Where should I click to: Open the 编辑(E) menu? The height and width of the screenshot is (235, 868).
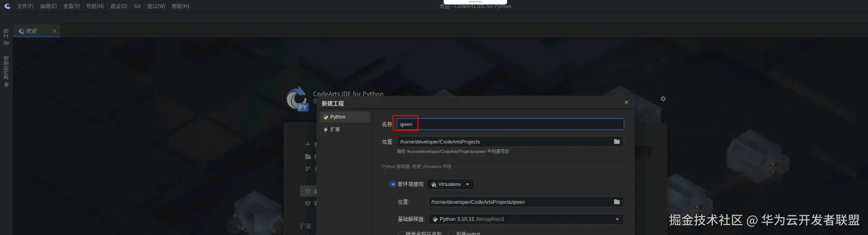click(48, 6)
